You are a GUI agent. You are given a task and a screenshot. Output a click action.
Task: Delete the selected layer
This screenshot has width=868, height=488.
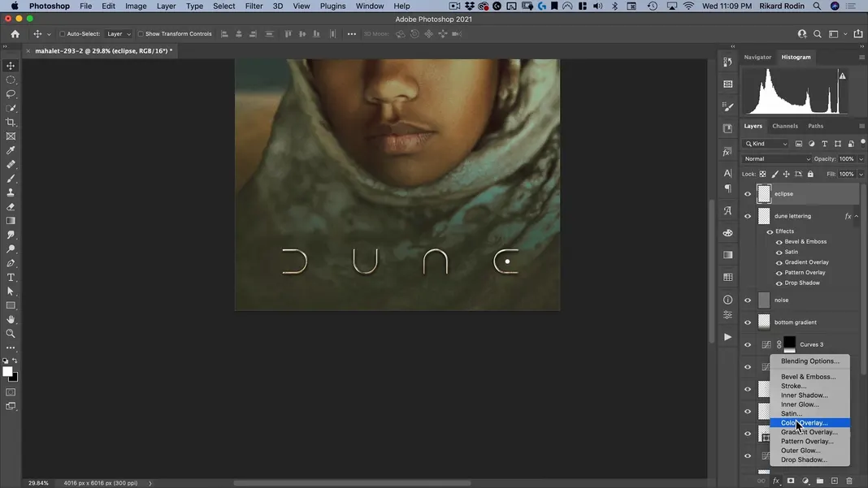click(x=849, y=482)
